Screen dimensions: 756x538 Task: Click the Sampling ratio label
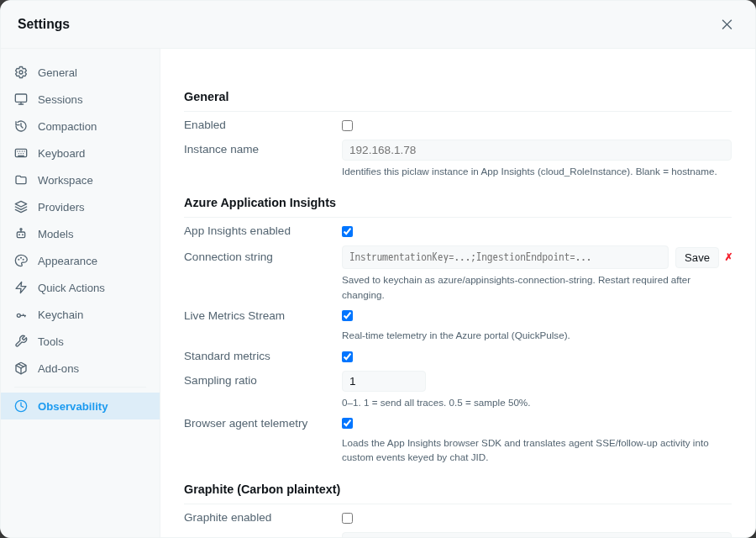pos(220,380)
